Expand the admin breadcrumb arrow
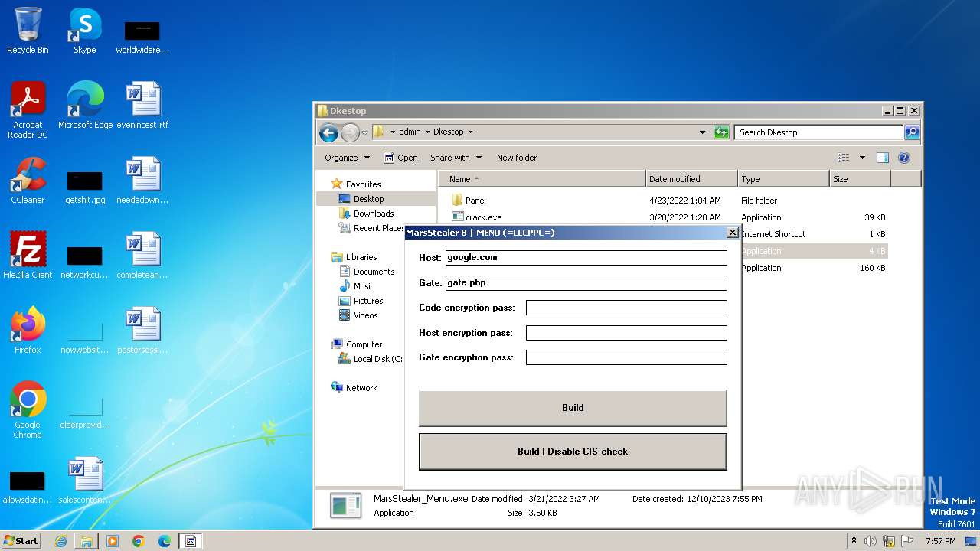Viewport: 980px width, 551px height. (x=427, y=132)
